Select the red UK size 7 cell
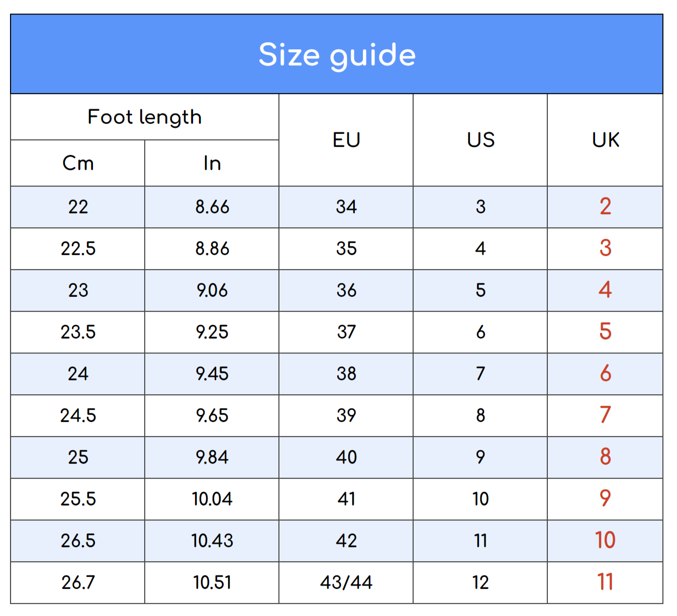This screenshot has width=677, height=616. pyautogui.click(x=605, y=416)
